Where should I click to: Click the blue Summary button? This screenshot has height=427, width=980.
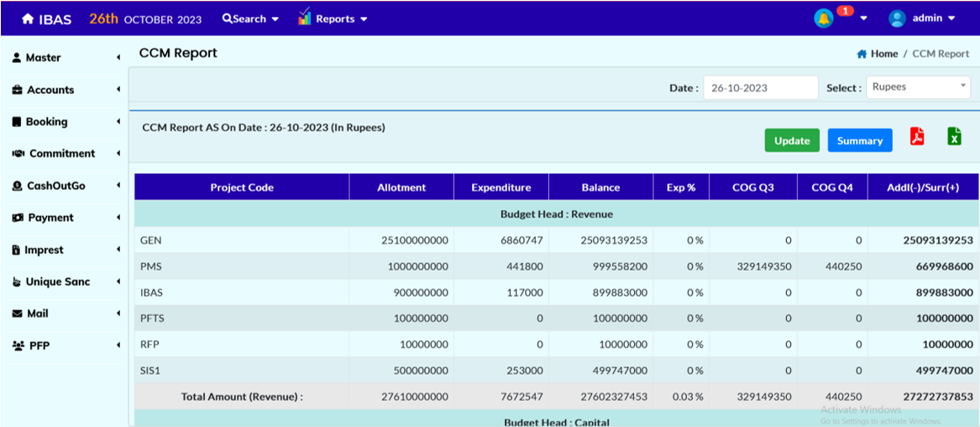pyautogui.click(x=859, y=140)
